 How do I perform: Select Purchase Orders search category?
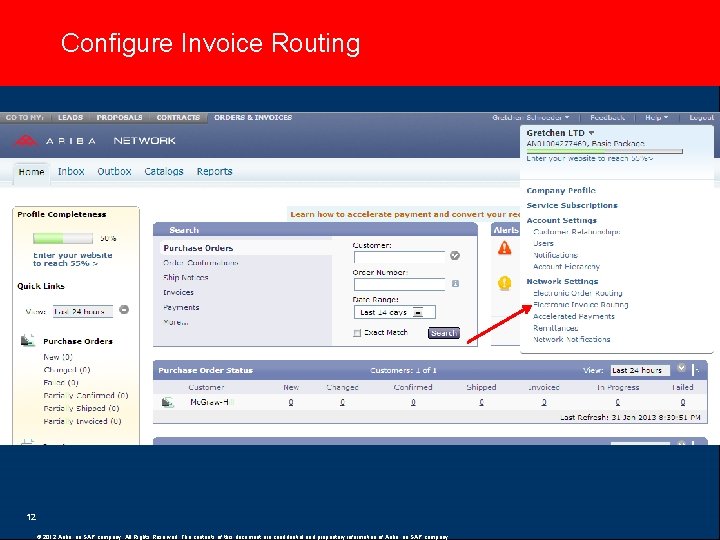click(198, 248)
